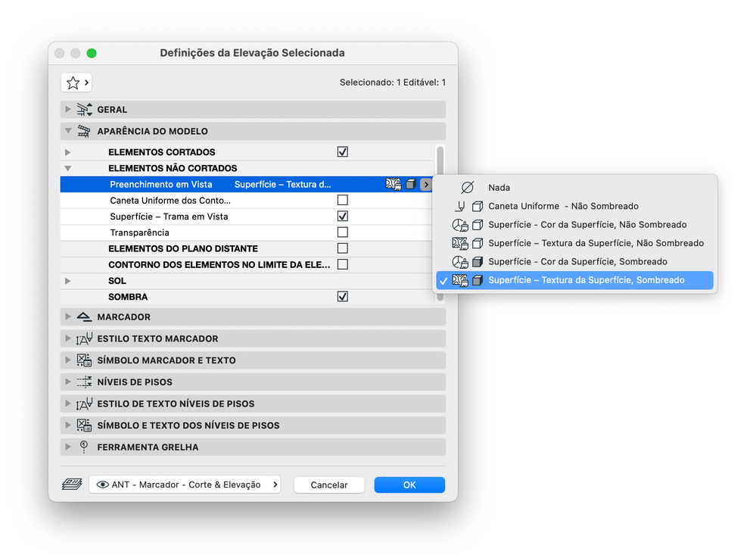The image size is (756, 555).
Task: Expand ELEMENTOS CORTADOS group
Action: [x=67, y=152]
